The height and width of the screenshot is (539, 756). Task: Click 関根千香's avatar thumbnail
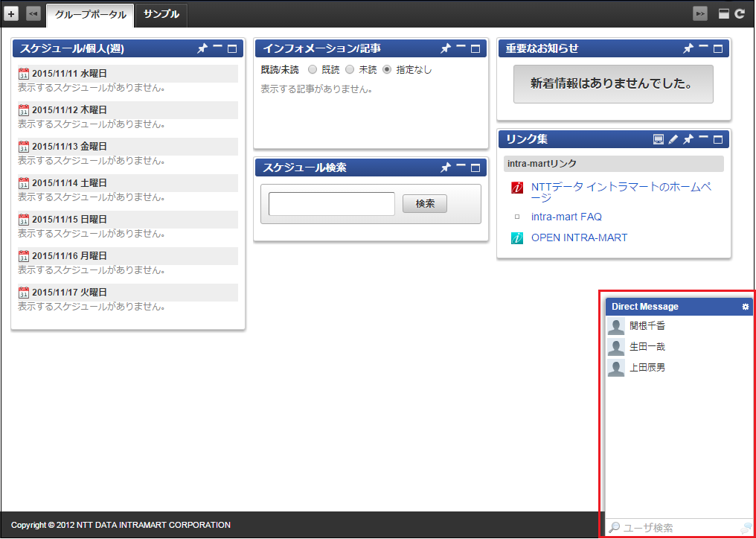click(616, 326)
